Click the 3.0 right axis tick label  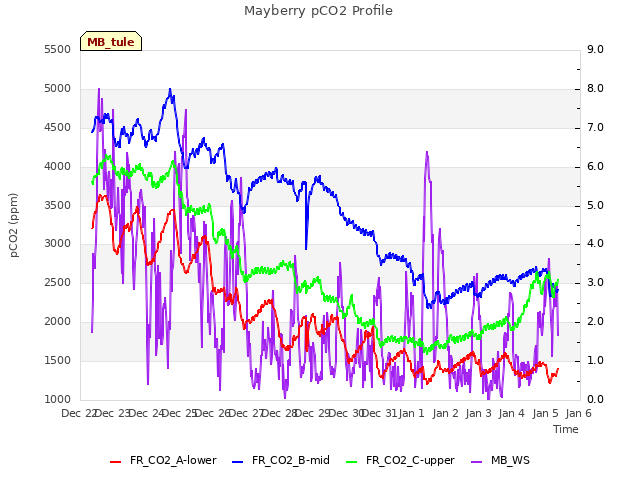coord(595,282)
